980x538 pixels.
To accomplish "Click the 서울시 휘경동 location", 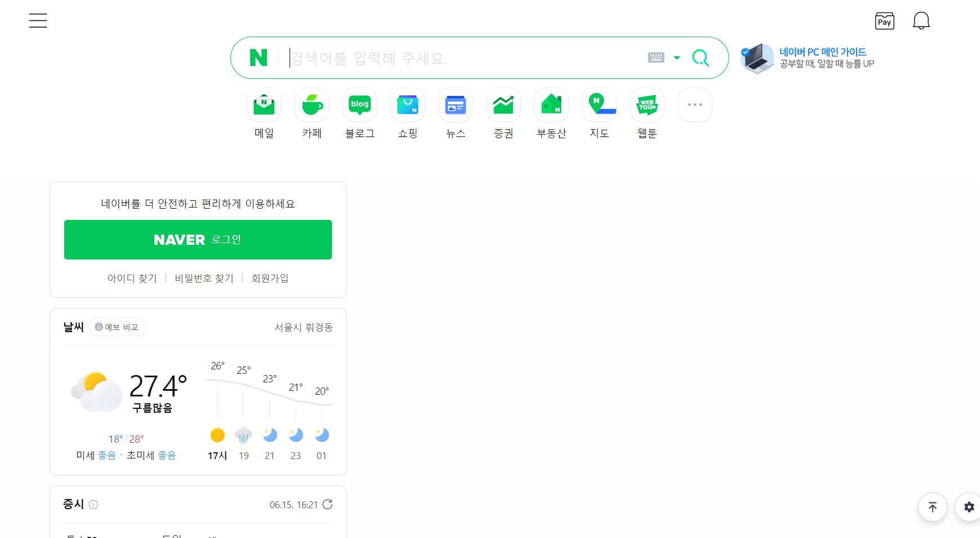I will [304, 327].
